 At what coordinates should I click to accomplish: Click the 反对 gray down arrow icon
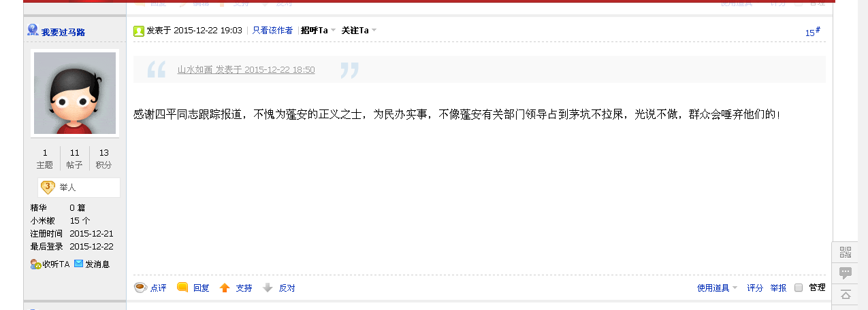268,288
